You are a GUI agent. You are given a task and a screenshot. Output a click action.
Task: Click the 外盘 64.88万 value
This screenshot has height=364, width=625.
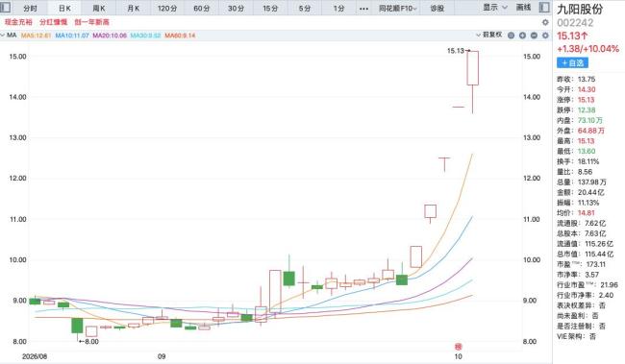(590, 131)
